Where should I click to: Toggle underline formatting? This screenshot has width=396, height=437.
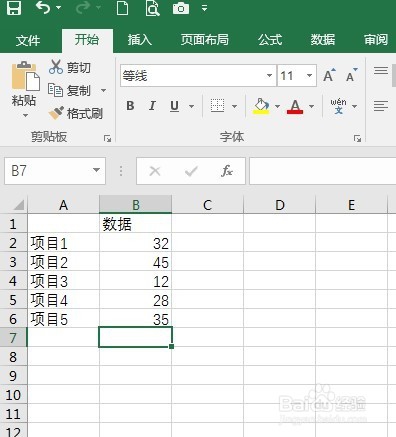pos(174,106)
